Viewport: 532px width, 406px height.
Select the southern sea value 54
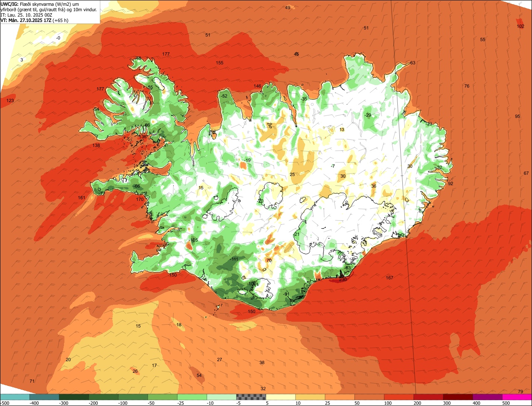(199, 375)
